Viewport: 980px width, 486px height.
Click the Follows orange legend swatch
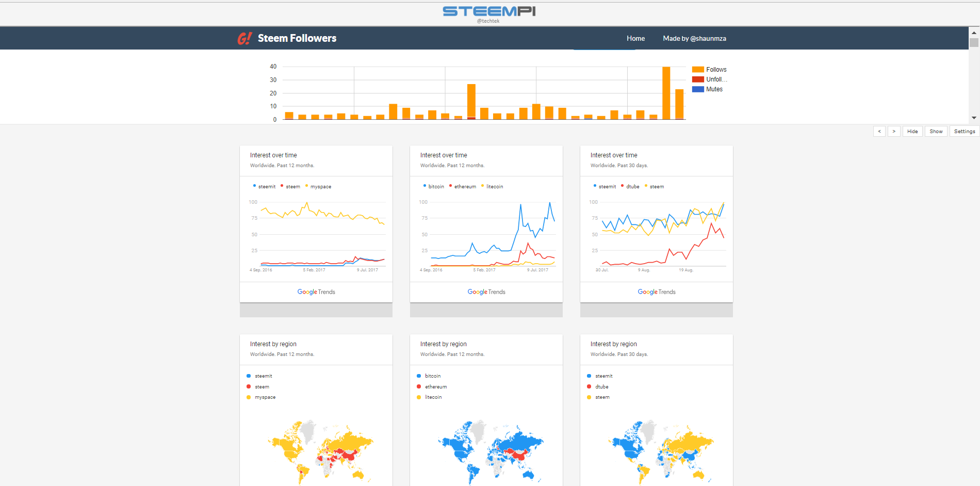(x=698, y=70)
